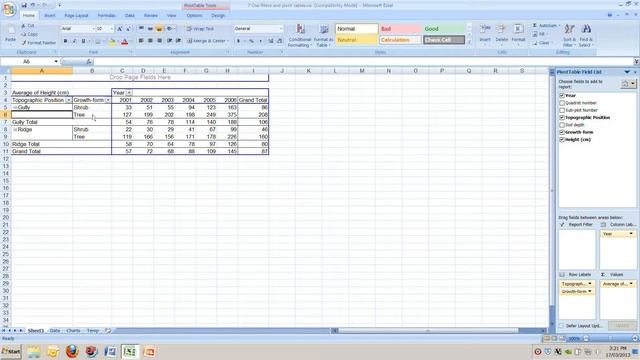Open the PivotTable Options tab
The height and width of the screenshot is (360, 640).
(194, 16)
